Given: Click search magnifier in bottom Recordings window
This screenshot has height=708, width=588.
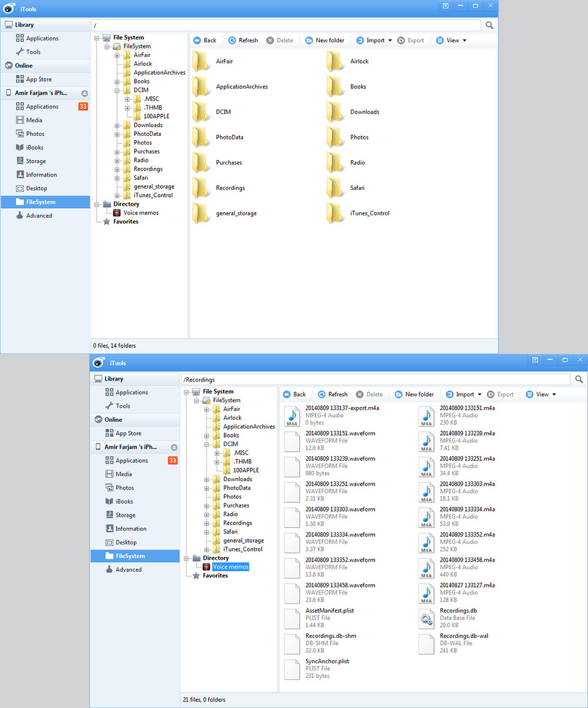Looking at the screenshot, I should point(579,379).
